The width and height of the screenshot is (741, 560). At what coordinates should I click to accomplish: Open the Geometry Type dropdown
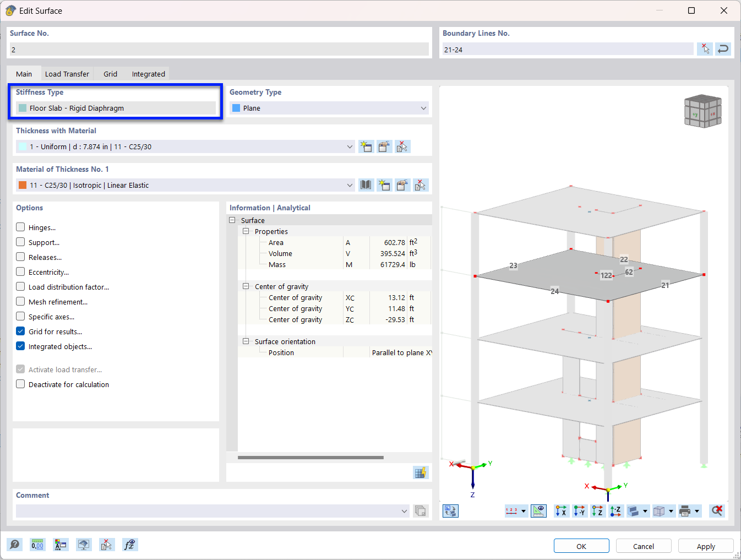coord(329,108)
